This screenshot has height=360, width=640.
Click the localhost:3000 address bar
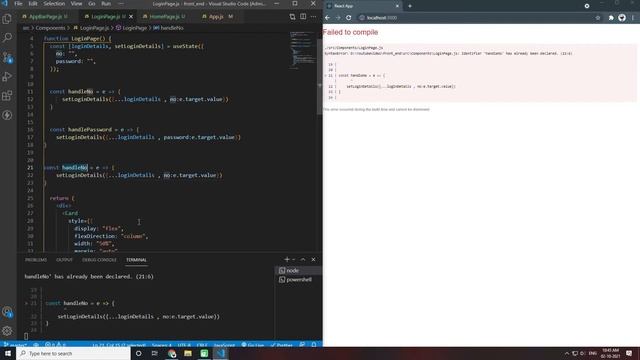tap(480, 18)
